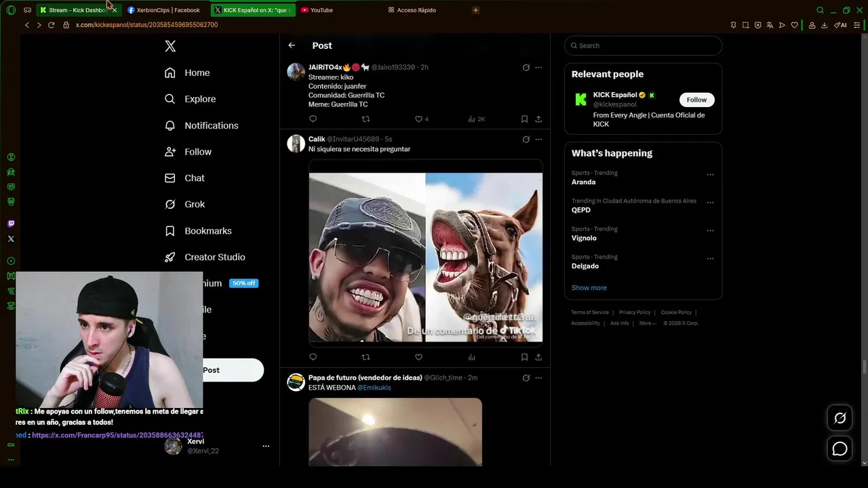
Task: Open account menu dots beside Xervi
Action: click(x=266, y=446)
